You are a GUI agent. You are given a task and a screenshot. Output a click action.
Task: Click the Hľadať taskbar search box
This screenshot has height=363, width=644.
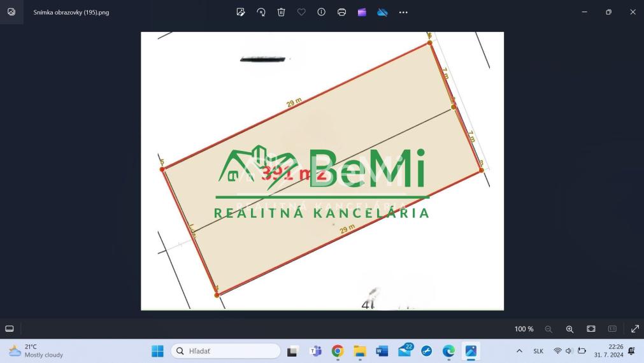click(x=225, y=351)
